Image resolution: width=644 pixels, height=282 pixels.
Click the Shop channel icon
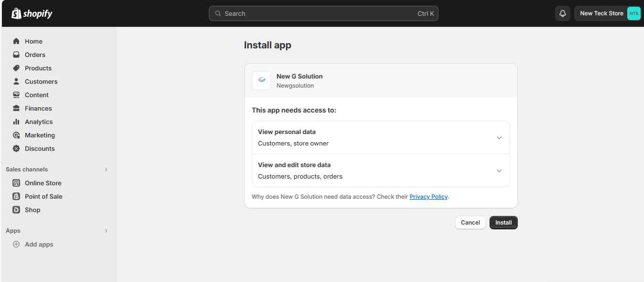pyautogui.click(x=16, y=210)
